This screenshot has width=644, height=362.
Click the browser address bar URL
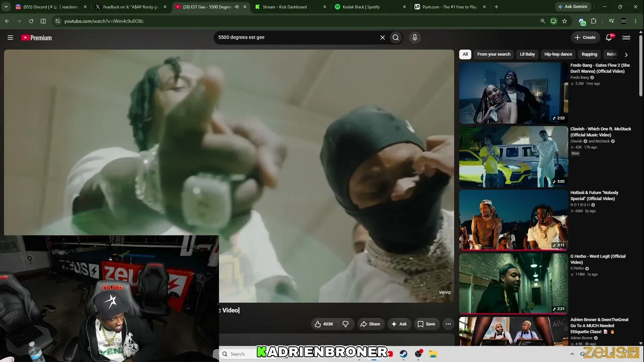(104, 21)
